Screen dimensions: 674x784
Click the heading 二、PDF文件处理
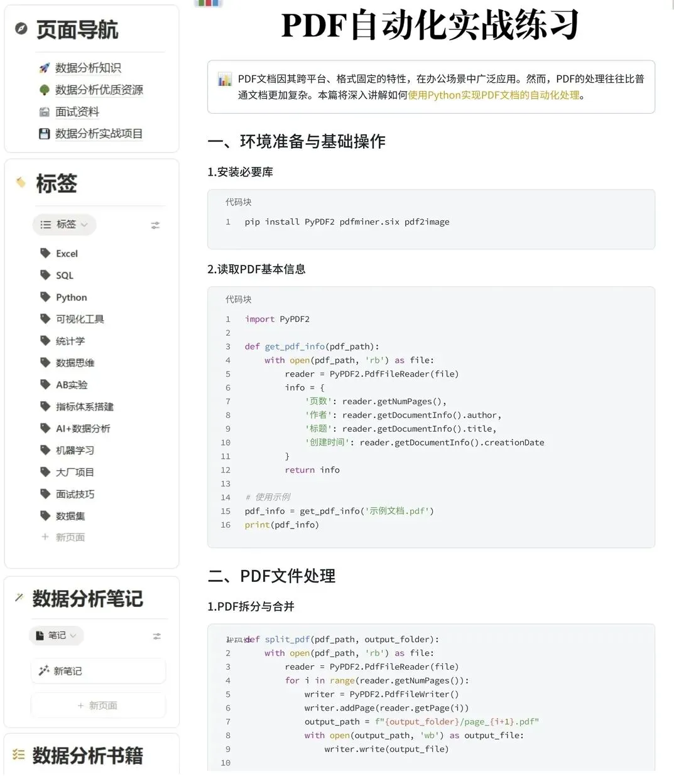point(271,576)
